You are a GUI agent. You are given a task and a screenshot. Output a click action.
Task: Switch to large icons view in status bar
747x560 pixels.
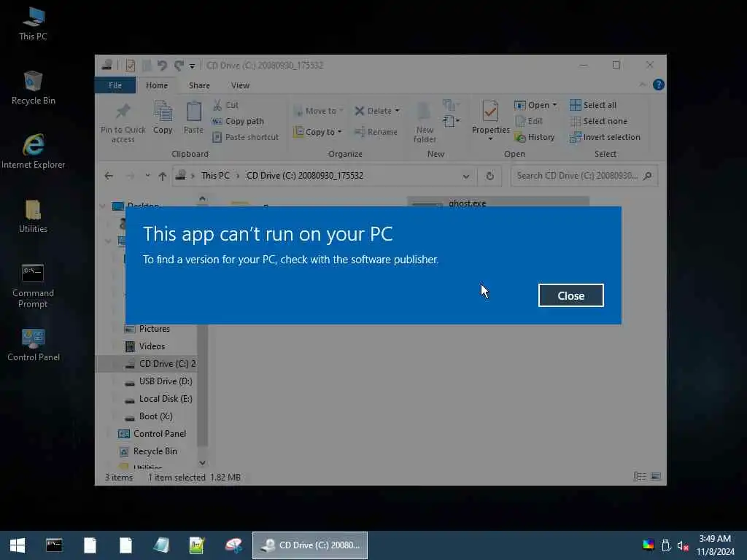[656, 477]
